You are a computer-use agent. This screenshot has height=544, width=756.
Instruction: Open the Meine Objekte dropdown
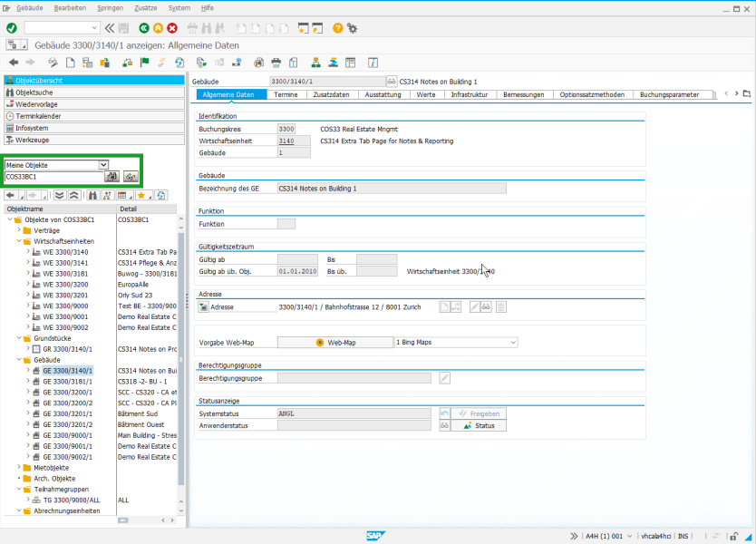click(x=103, y=165)
